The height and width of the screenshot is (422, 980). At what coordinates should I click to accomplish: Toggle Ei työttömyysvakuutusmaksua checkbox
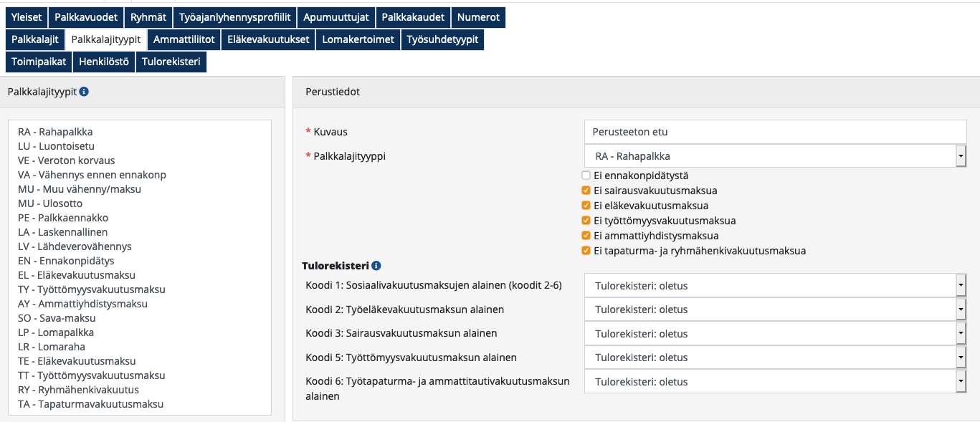[x=586, y=221]
